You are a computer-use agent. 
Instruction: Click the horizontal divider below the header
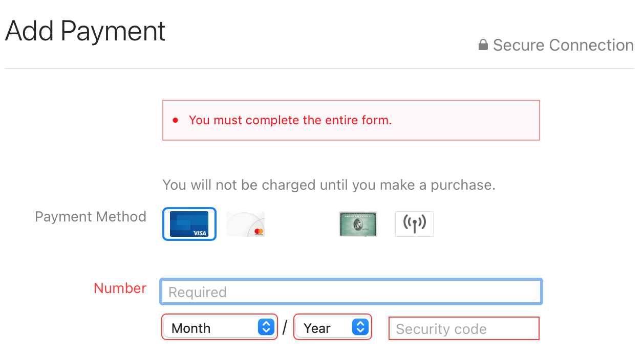pos(319,69)
